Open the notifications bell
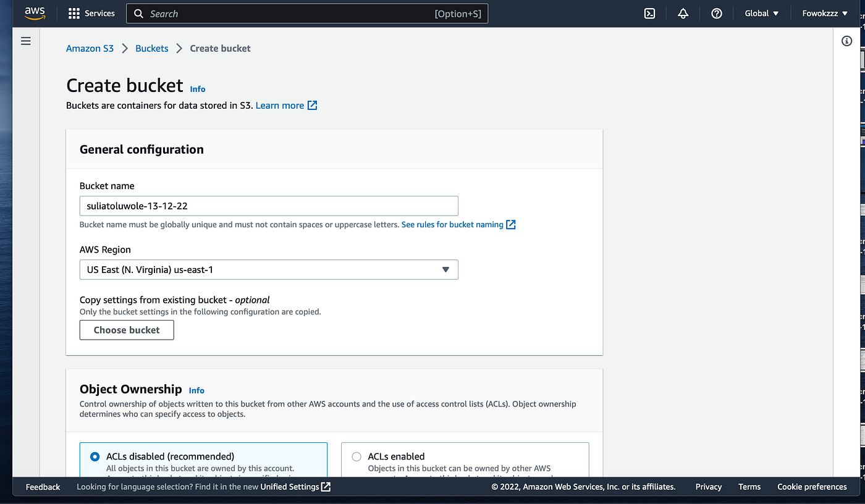This screenshot has width=865, height=504. pyautogui.click(x=683, y=14)
